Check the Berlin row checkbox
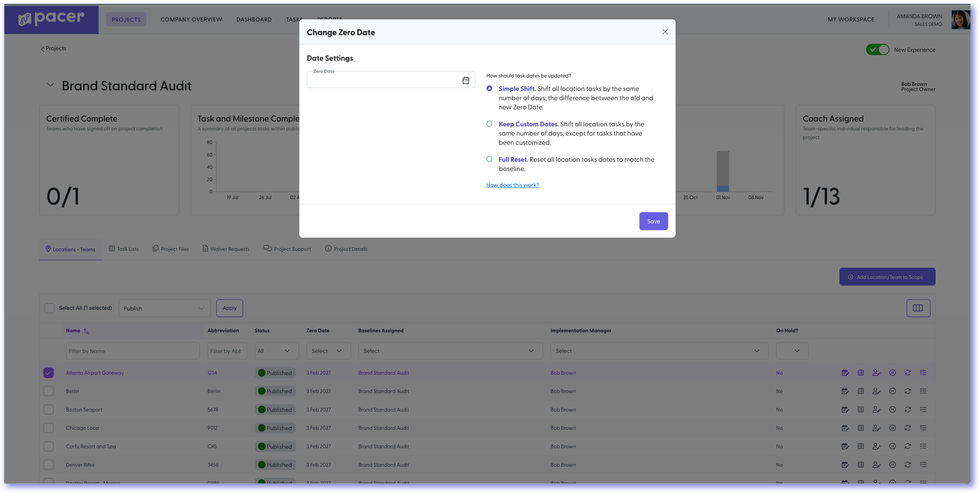Screen dimensions: 980x493 [x=48, y=391]
